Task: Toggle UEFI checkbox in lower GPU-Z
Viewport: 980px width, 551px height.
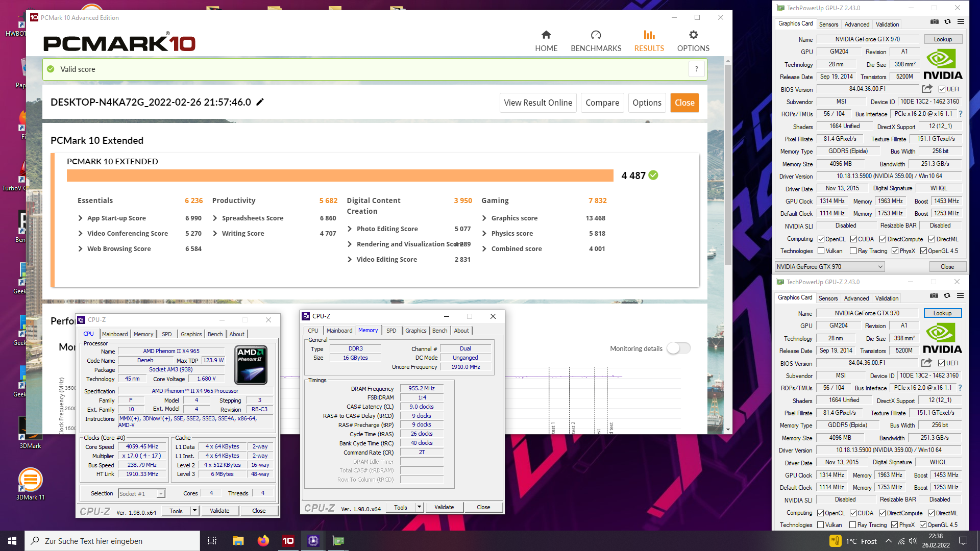Action: coord(941,363)
